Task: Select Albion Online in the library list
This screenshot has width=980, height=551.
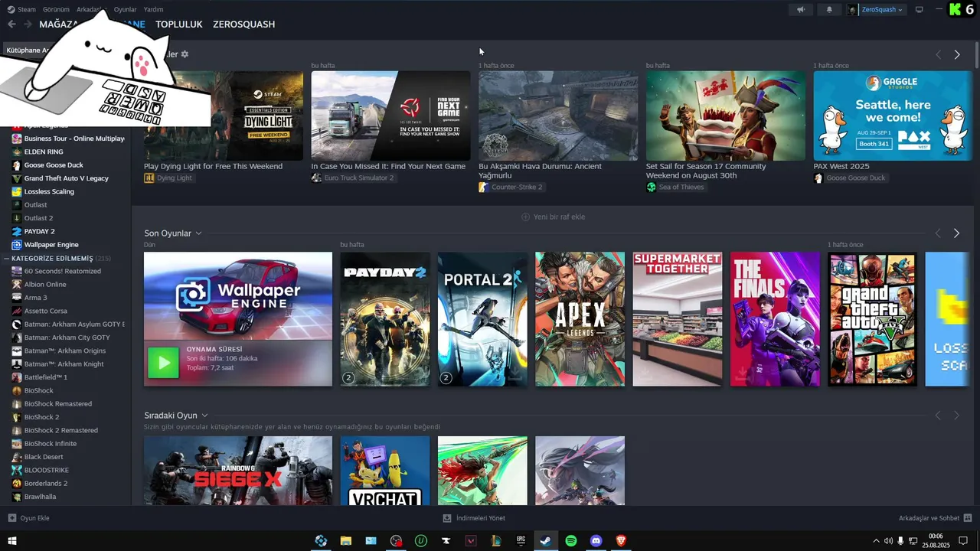Action: (x=45, y=285)
